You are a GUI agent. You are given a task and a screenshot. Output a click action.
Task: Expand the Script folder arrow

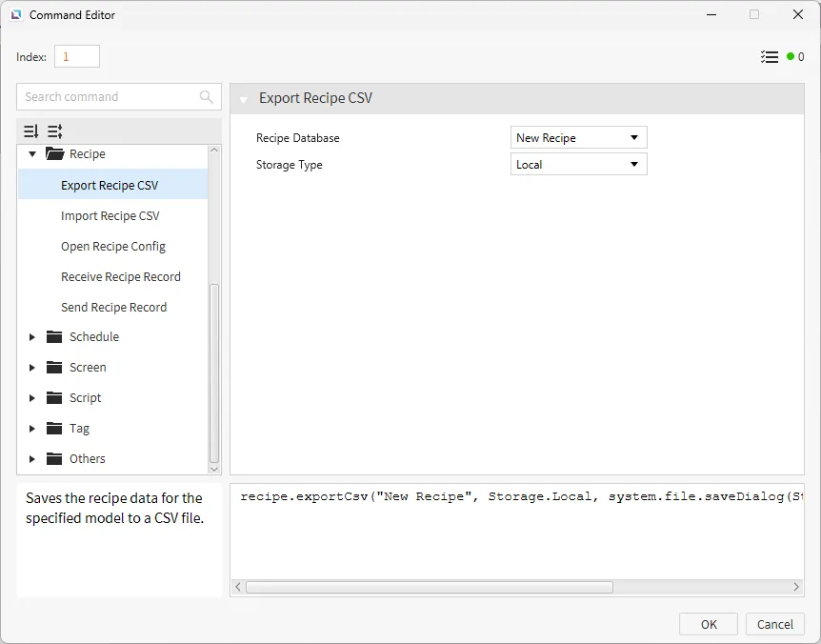pyautogui.click(x=32, y=398)
